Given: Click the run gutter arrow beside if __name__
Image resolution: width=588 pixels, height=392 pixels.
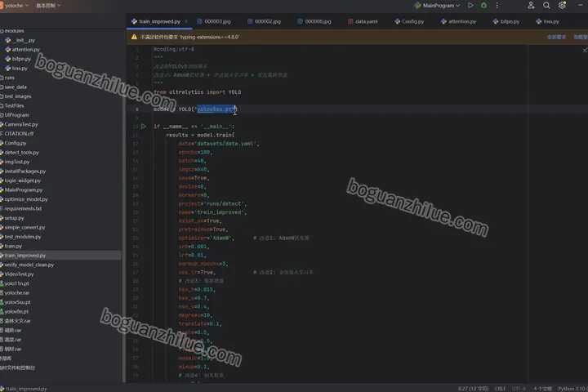Looking at the screenshot, I should coord(144,127).
